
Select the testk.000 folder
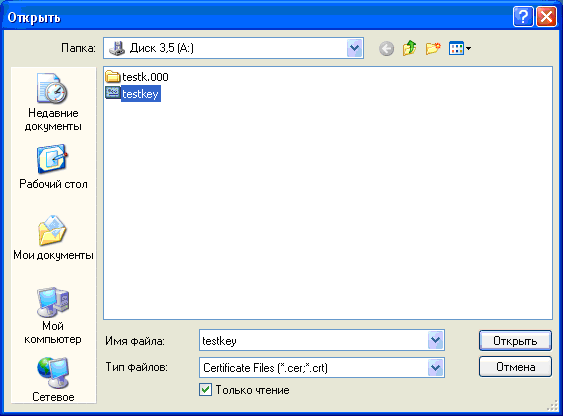coord(137,77)
